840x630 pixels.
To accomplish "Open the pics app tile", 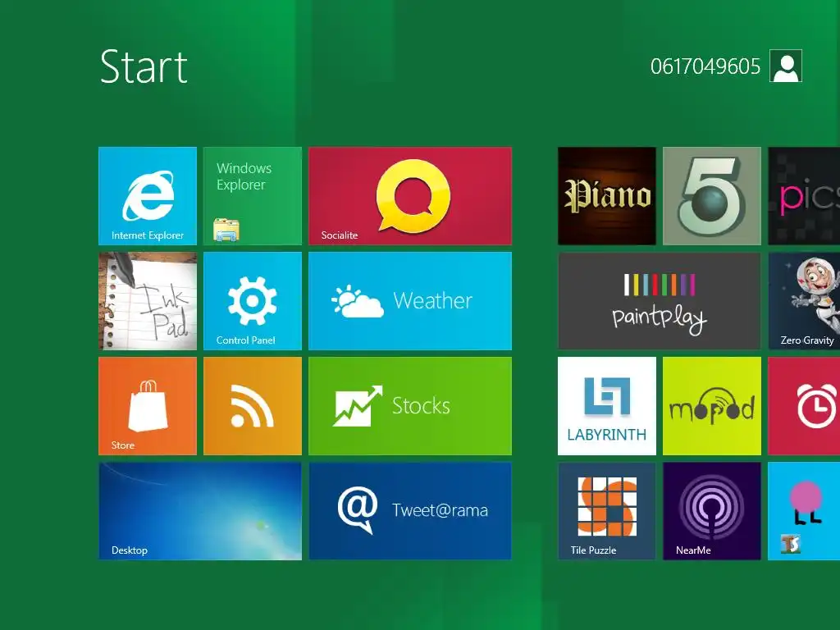I will (804, 196).
